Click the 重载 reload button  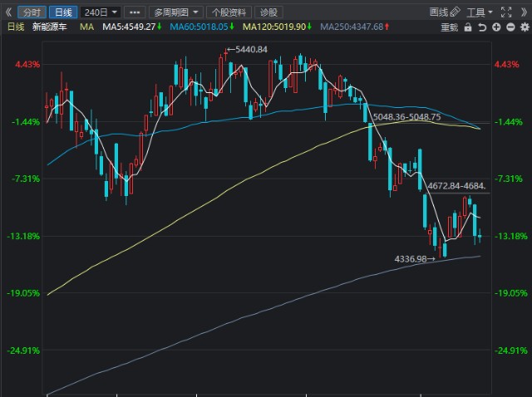tap(449, 27)
